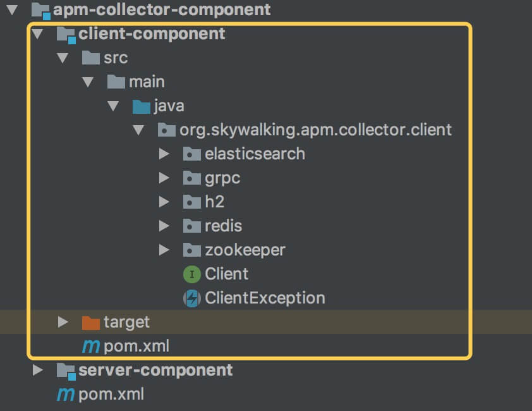Click the main folder icon
Image resolution: width=532 pixels, height=411 pixels.
tap(116, 82)
